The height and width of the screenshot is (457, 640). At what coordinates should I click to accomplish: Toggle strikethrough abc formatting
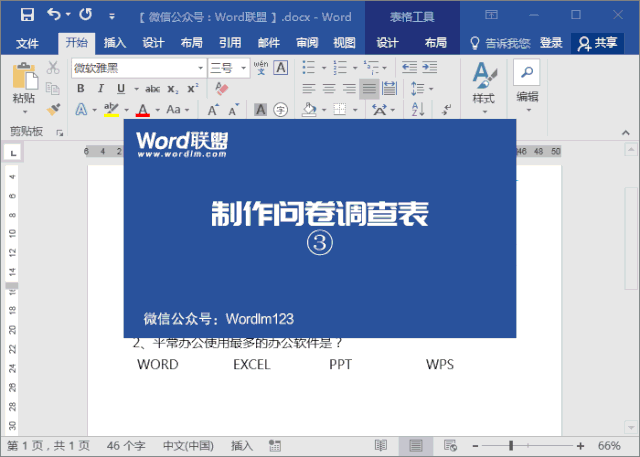click(x=152, y=89)
